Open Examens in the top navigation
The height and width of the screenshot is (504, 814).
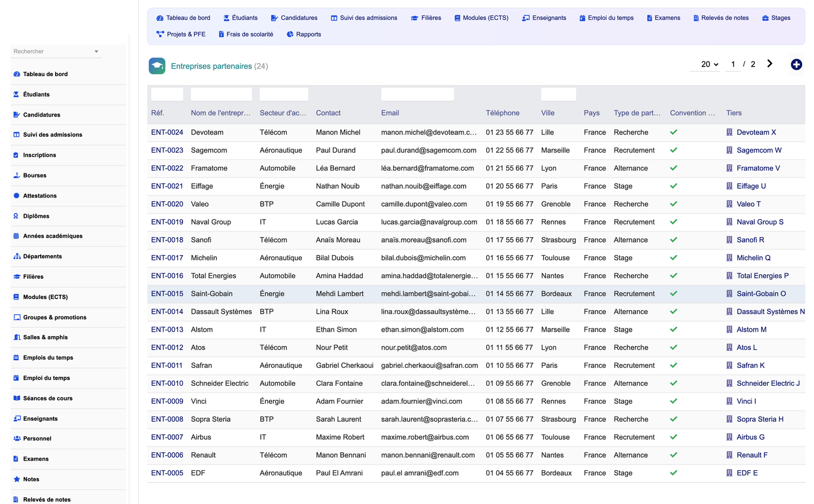664,18
